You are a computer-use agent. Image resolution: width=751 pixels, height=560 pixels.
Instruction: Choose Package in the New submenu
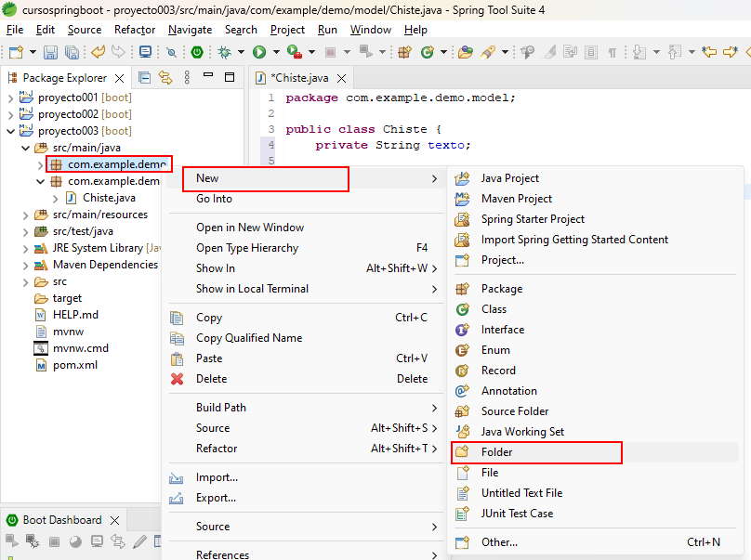(594, 289)
